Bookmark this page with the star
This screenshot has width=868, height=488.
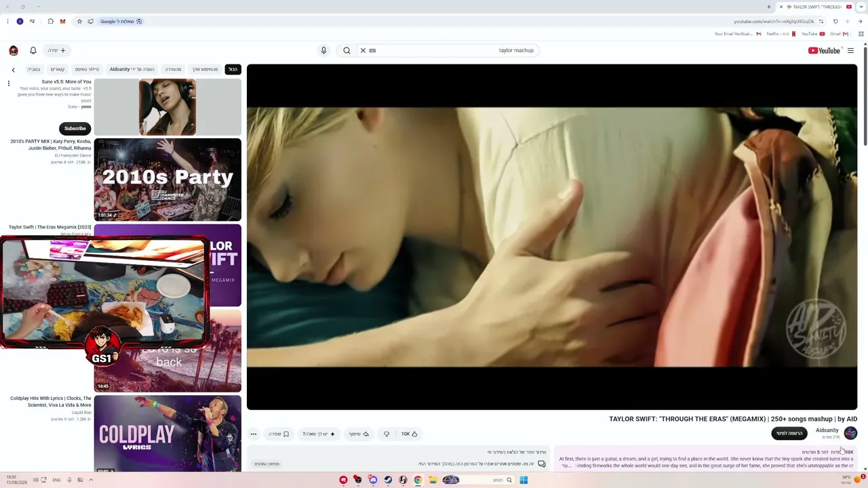[x=79, y=21]
